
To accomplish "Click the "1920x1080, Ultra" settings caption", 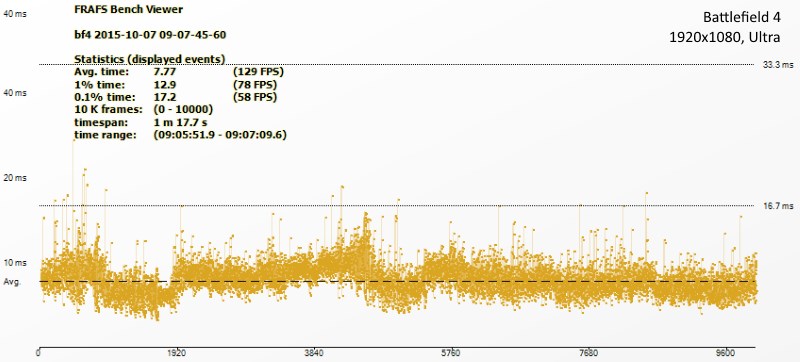I will [725, 37].
